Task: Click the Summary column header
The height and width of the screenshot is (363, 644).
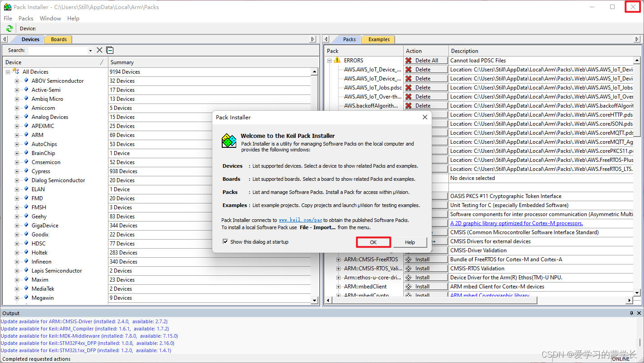Action: pos(212,62)
